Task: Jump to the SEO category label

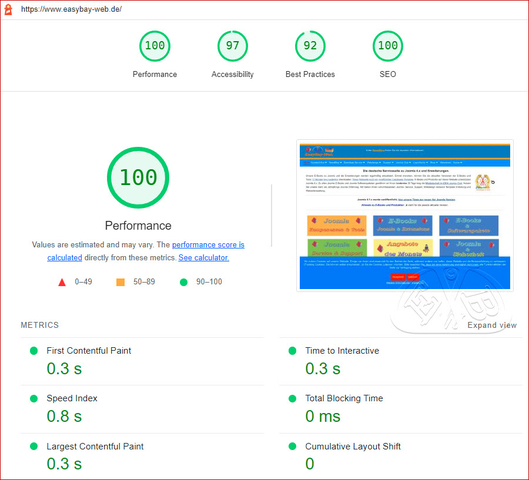Action: coord(388,74)
